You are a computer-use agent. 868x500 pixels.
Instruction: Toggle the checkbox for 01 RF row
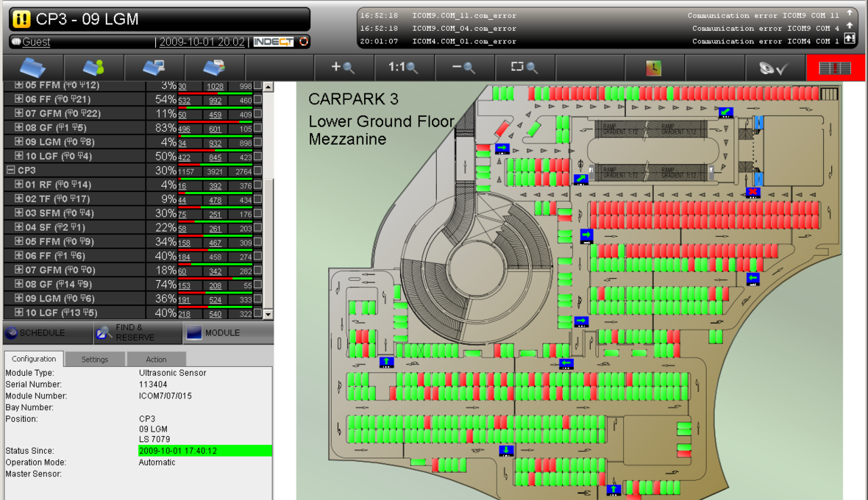click(x=257, y=186)
